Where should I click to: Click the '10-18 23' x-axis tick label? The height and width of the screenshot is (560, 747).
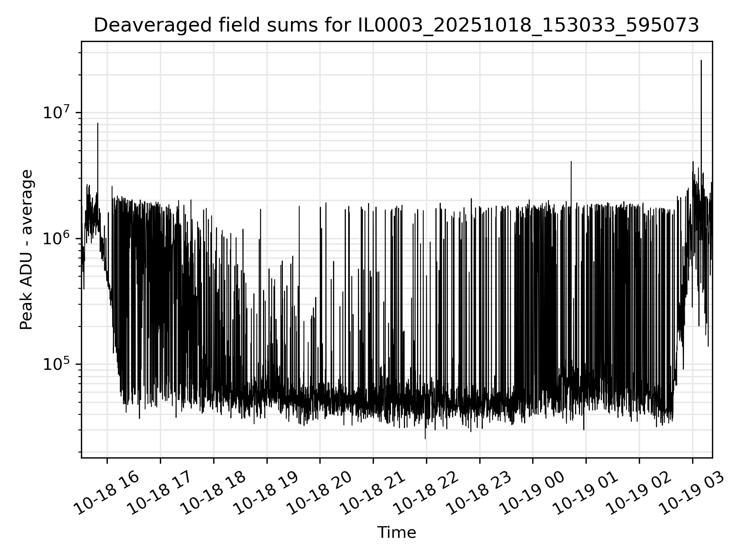[479, 493]
